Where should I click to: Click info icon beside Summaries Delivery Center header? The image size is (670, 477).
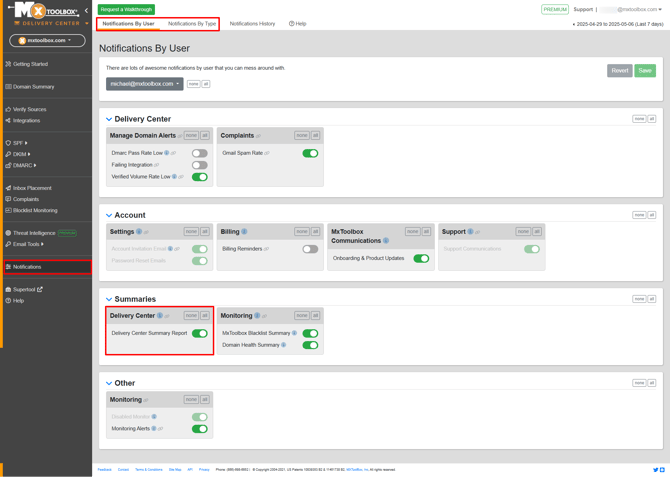pyautogui.click(x=159, y=316)
